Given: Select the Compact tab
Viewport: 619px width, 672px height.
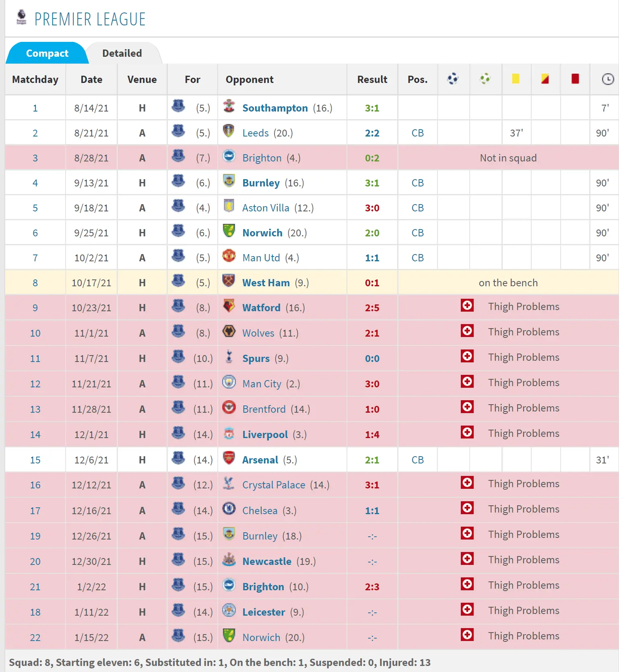Looking at the screenshot, I should [x=47, y=53].
